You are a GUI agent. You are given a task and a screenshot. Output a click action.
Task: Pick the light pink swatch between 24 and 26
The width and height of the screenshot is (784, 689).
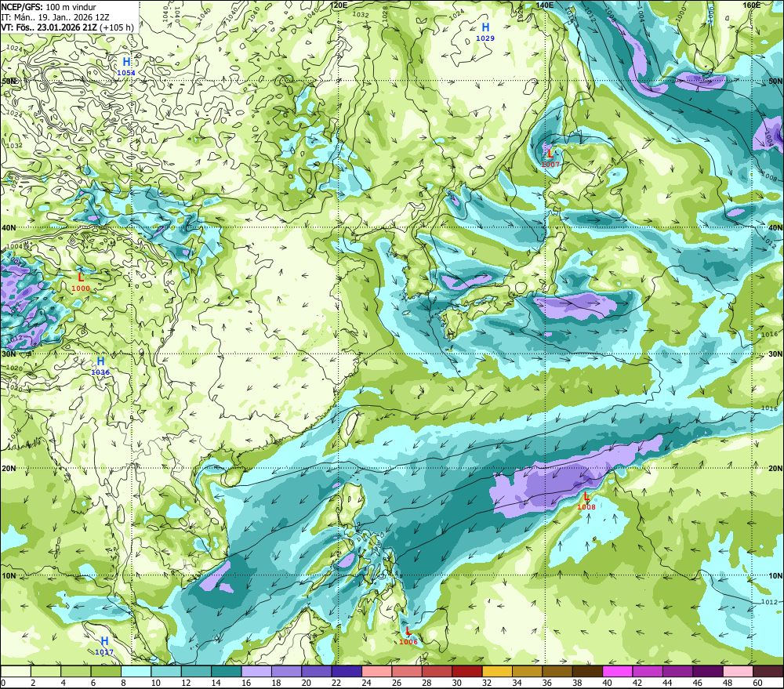tap(377, 671)
